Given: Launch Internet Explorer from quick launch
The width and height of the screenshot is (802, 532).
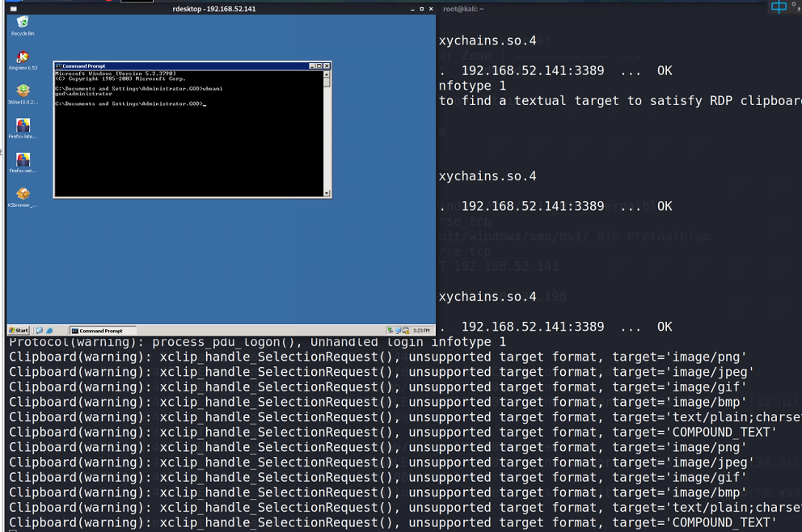Looking at the screenshot, I should pyautogui.click(x=49, y=331).
